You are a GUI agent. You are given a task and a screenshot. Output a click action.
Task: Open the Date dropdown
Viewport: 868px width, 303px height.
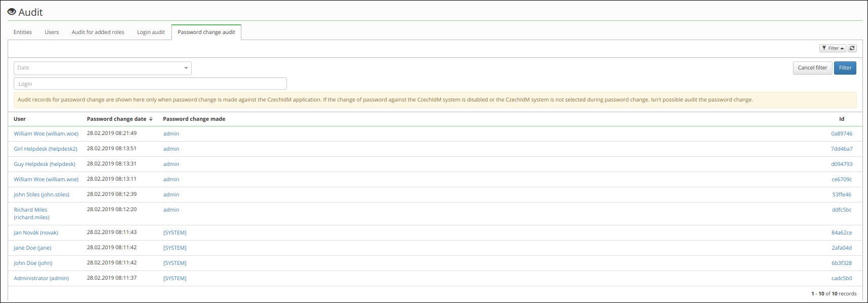click(x=102, y=68)
